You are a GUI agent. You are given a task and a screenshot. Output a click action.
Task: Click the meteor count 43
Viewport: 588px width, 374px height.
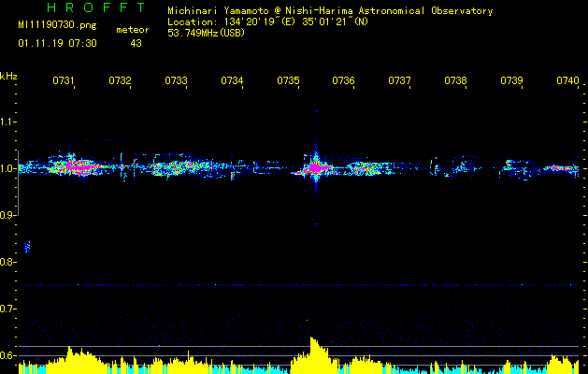[136, 44]
